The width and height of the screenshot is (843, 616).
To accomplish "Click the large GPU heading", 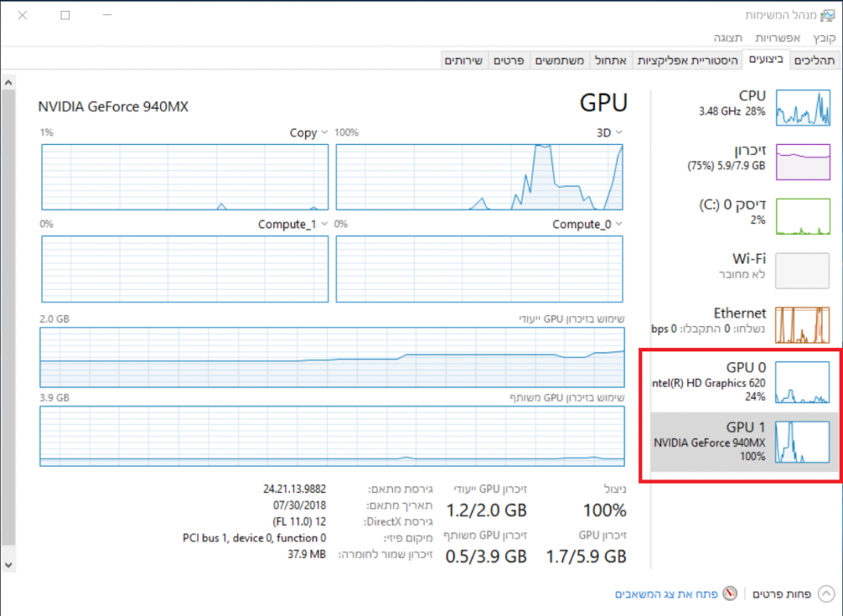I will click(604, 102).
